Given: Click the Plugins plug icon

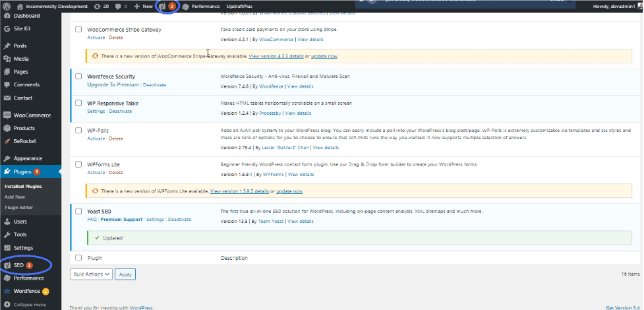Looking at the screenshot, I should pos(7,171).
